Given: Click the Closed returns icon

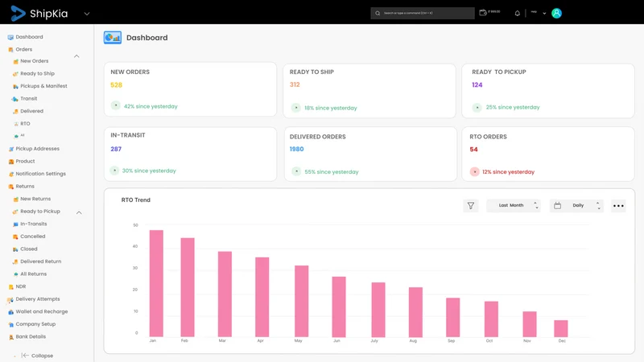Looking at the screenshot, I should 15,249.
